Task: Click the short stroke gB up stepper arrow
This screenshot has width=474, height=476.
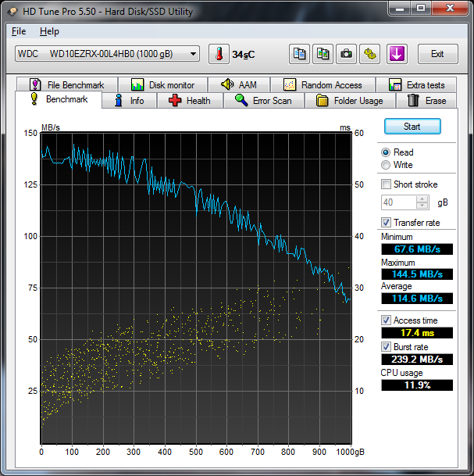Action: 422,199
